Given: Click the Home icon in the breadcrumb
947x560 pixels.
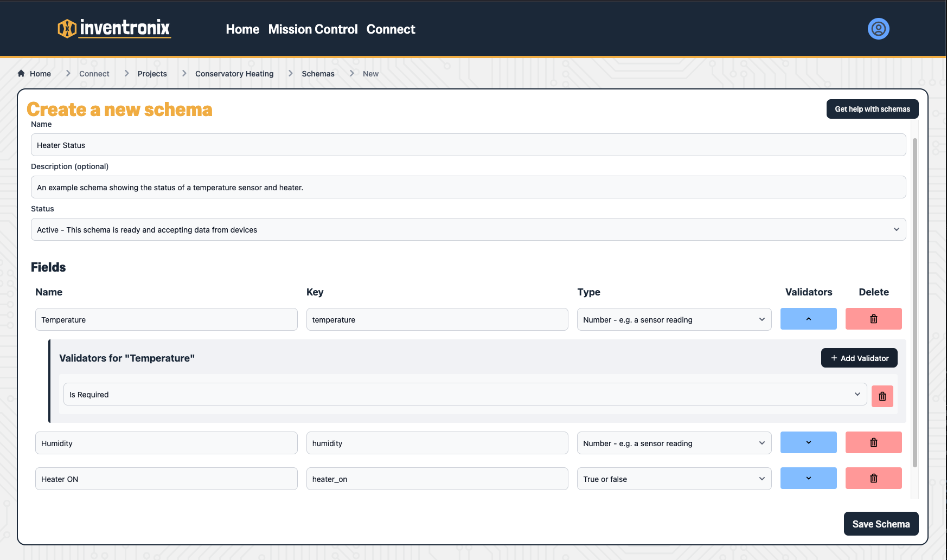Looking at the screenshot, I should (x=21, y=74).
